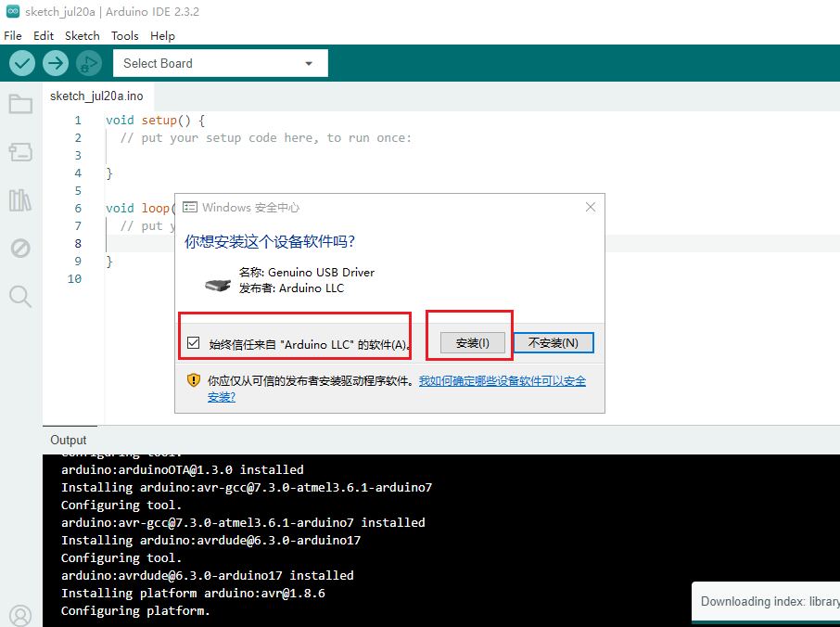The width and height of the screenshot is (840, 627).
Task: Click 'Configuring platform.' output line
Action: (x=135, y=611)
